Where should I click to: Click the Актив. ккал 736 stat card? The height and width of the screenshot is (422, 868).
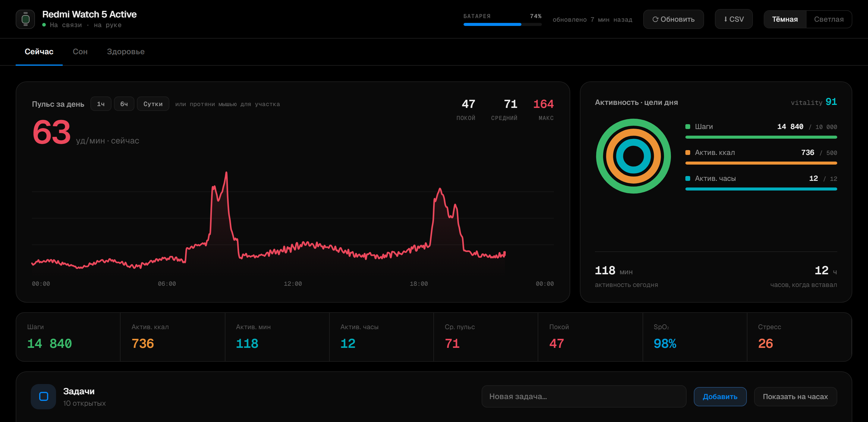pyautogui.click(x=172, y=337)
